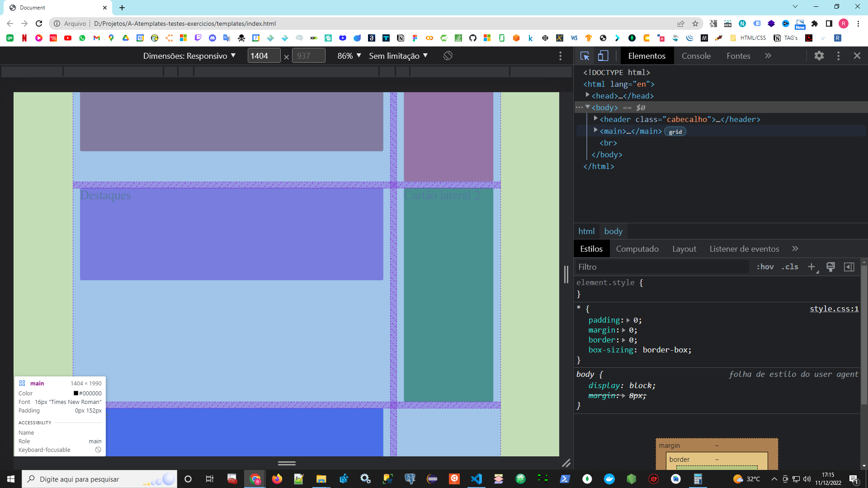Select the Elementos tab
This screenshot has width=868, height=488.
tap(646, 56)
